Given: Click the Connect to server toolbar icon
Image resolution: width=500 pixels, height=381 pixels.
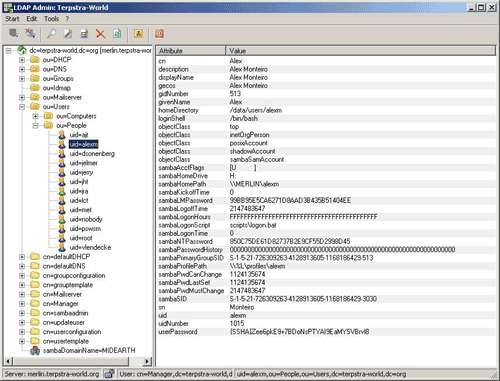Looking at the screenshot, I should pyautogui.click(x=14, y=33).
